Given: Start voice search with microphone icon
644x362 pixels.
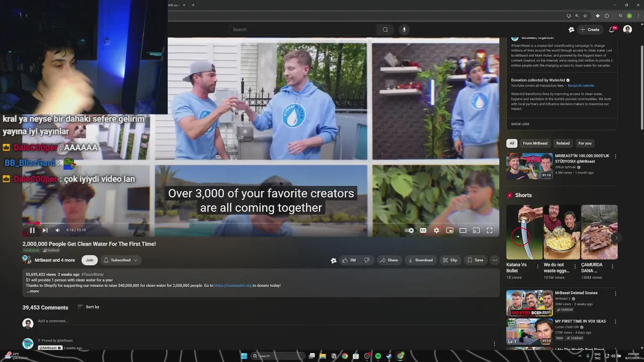Looking at the screenshot, I should click(404, 30).
